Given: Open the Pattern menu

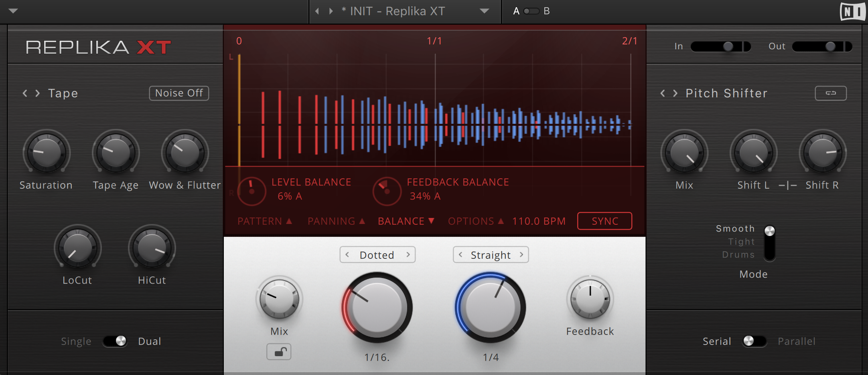Looking at the screenshot, I should [x=265, y=221].
